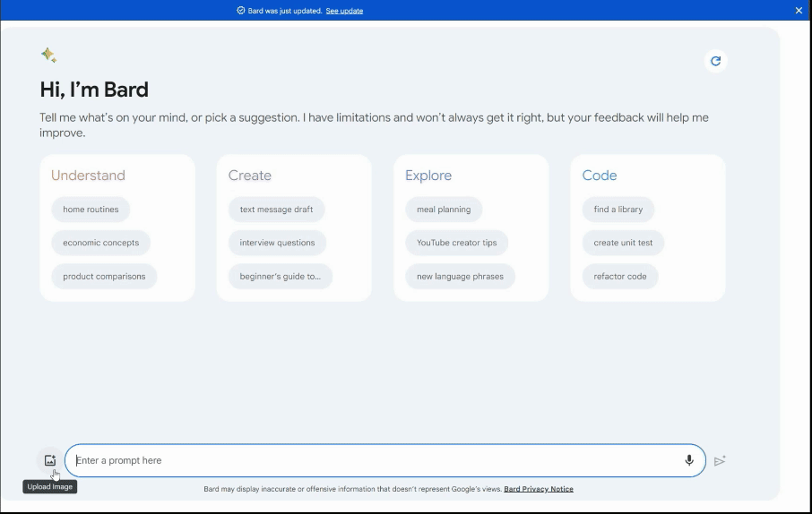Choose the meal planning suggestion
The image size is (812, 514).
444,210
